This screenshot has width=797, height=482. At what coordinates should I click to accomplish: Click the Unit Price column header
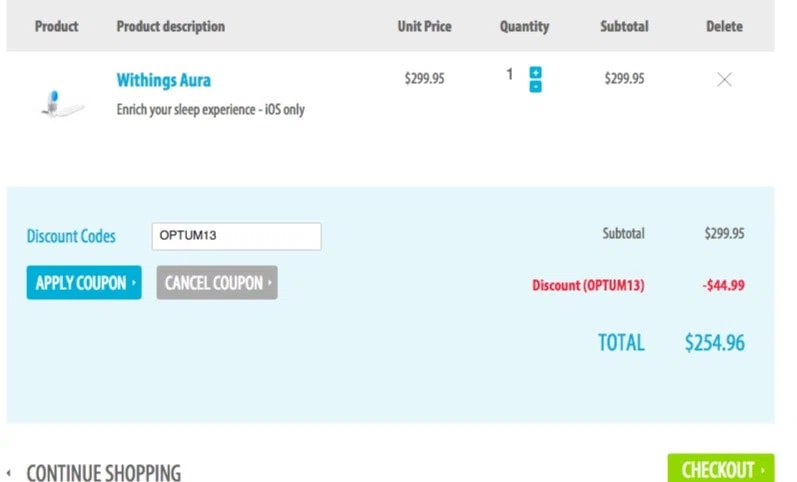click(424, 26)
